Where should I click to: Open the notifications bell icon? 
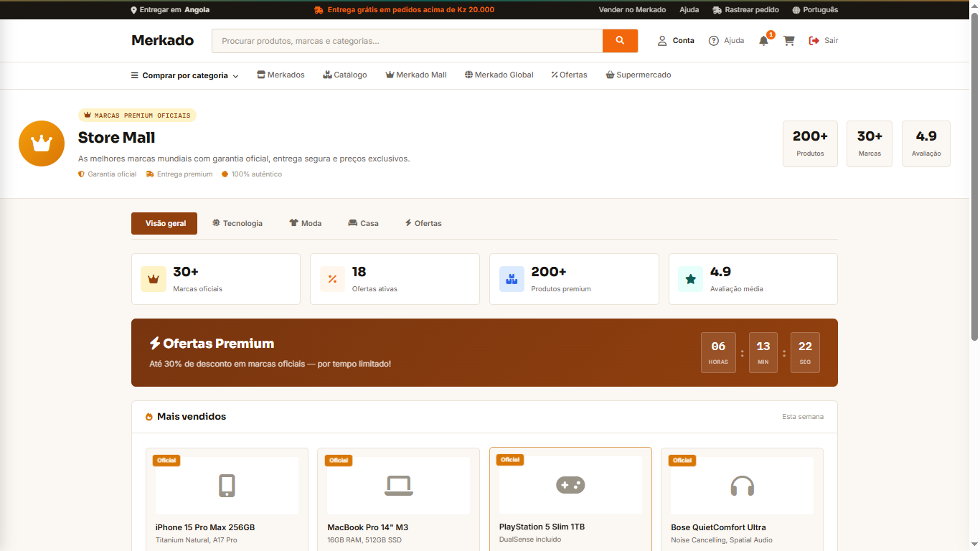(763, 41)
